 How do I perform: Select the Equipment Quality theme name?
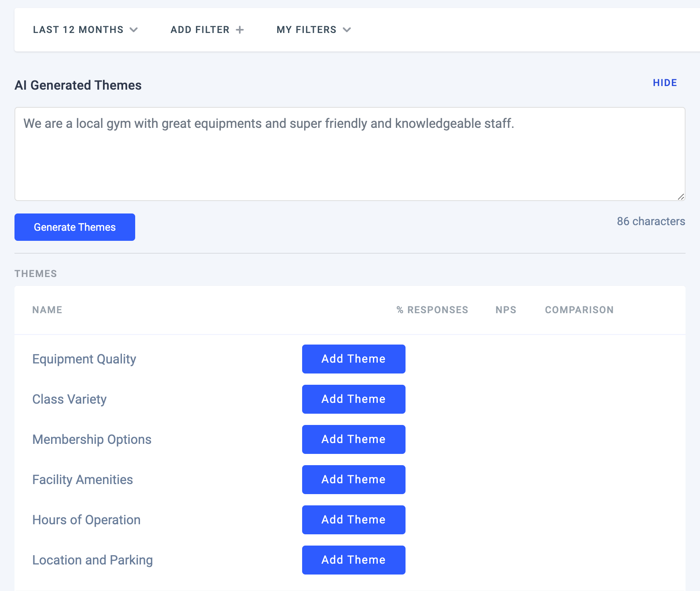84,359
